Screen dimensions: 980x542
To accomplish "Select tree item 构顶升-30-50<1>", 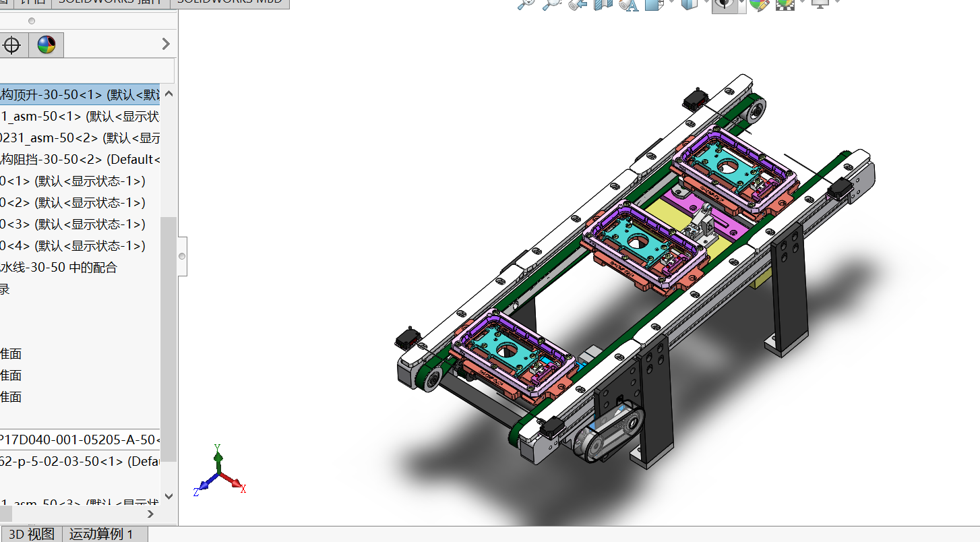I will (80, 94).
